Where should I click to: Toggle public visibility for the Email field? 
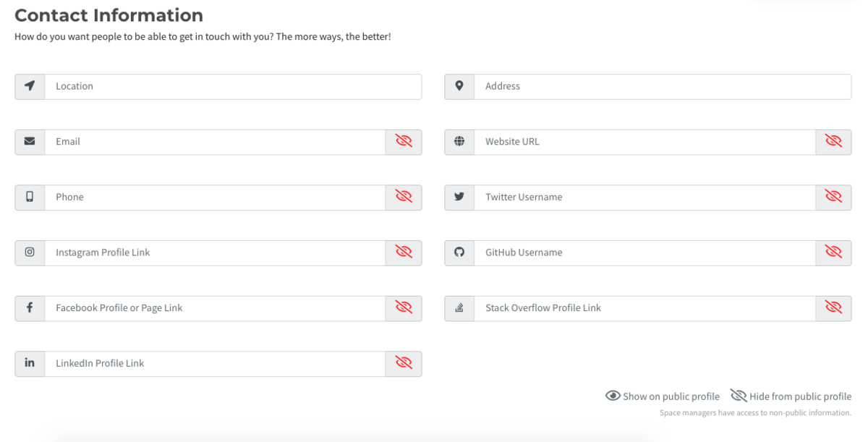pyautogui.click(x=404, y=142)
